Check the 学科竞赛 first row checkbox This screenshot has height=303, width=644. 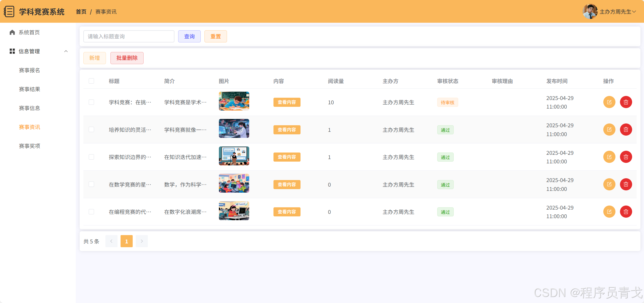(x=91, y=102)
